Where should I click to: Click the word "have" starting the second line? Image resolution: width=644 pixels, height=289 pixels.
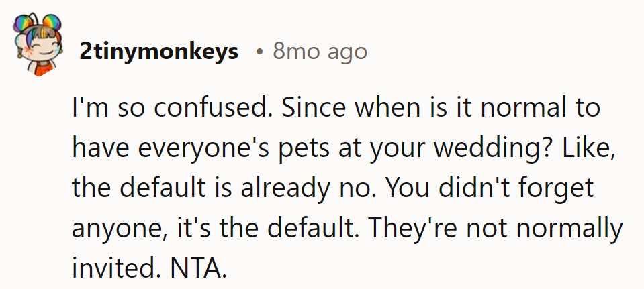(96, 148)
